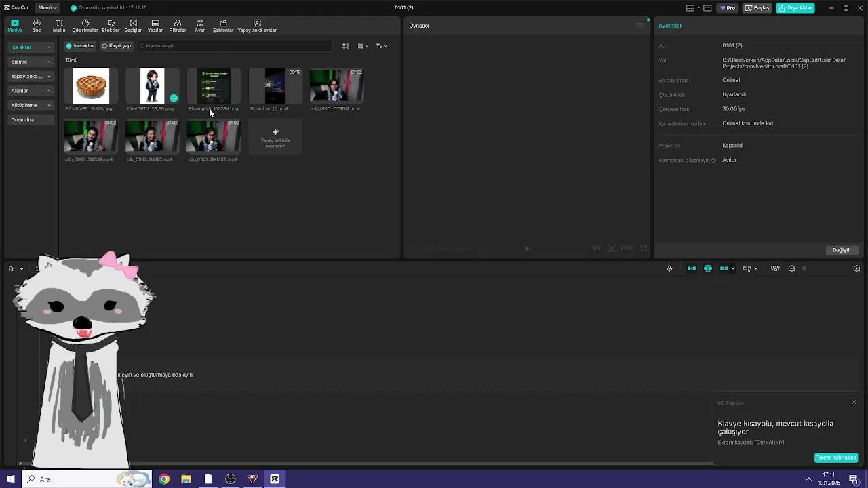Image resolution: width=868 pixels, height=488 pixels.
Task: Toggle the preview axis split icon
Action: 747,268
